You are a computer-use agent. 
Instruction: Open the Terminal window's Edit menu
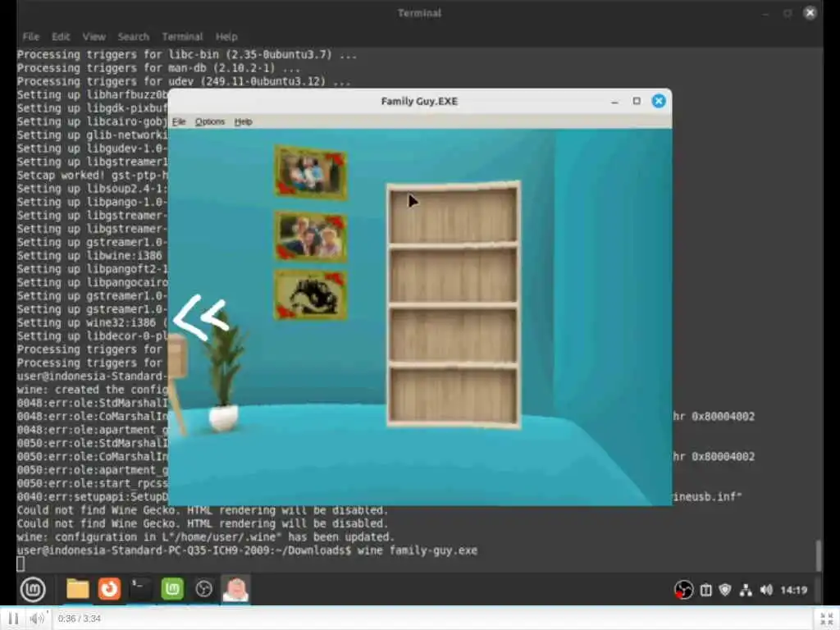coord(61,36)
